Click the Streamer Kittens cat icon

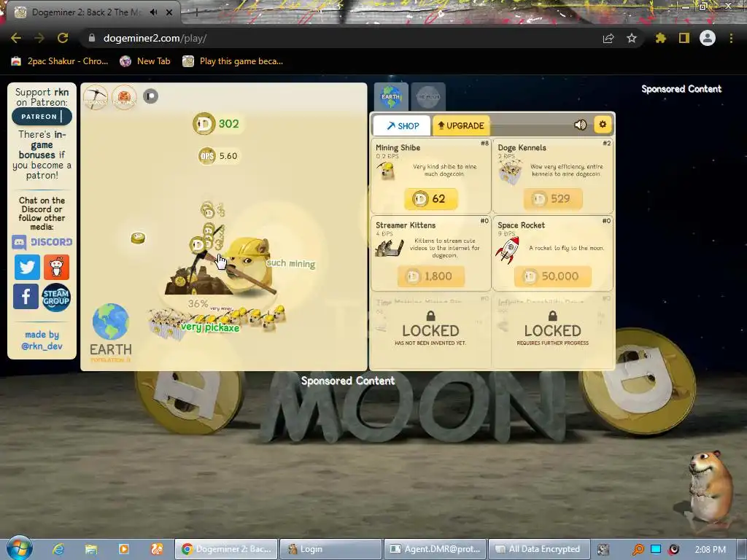[x=390, y=248]
